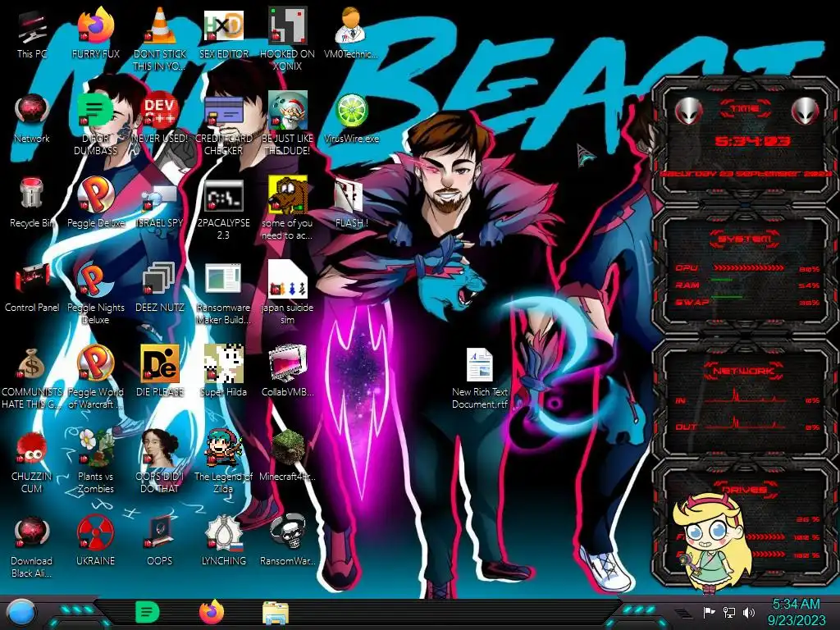Click the right alien head gadget icon
Image resolution: width=840 pixels, height=630 pixels.
[x=806, y=112]
